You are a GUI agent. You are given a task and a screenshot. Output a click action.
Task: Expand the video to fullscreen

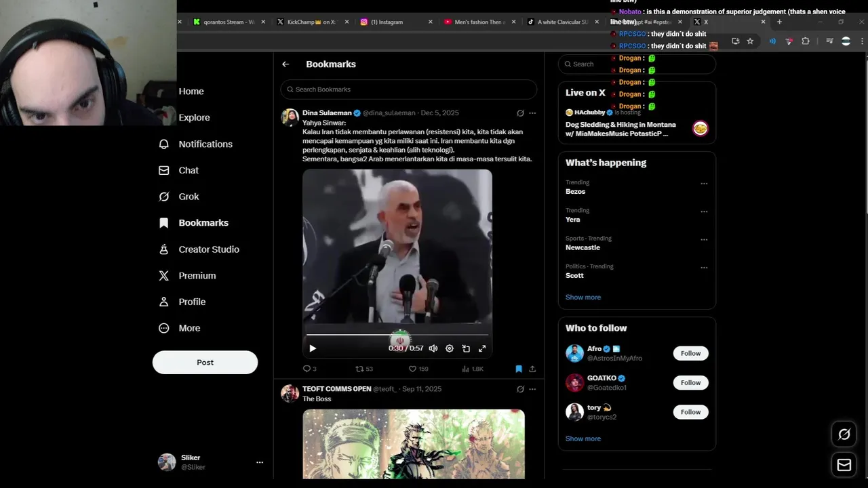[x=482, y=348]
